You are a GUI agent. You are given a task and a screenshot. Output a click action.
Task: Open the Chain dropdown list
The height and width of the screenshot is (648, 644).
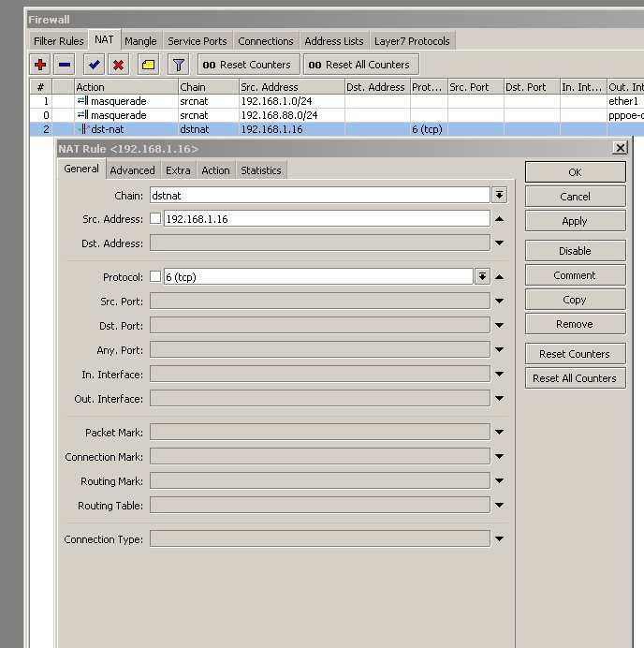tap(500, 195)
